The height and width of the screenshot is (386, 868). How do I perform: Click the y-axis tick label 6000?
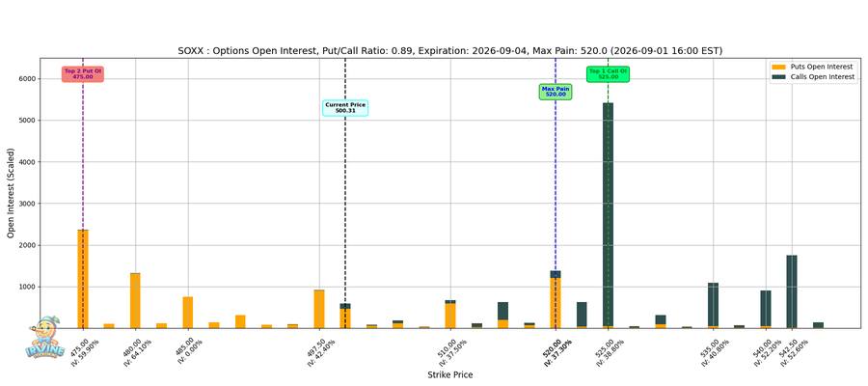tap(28, 78)
